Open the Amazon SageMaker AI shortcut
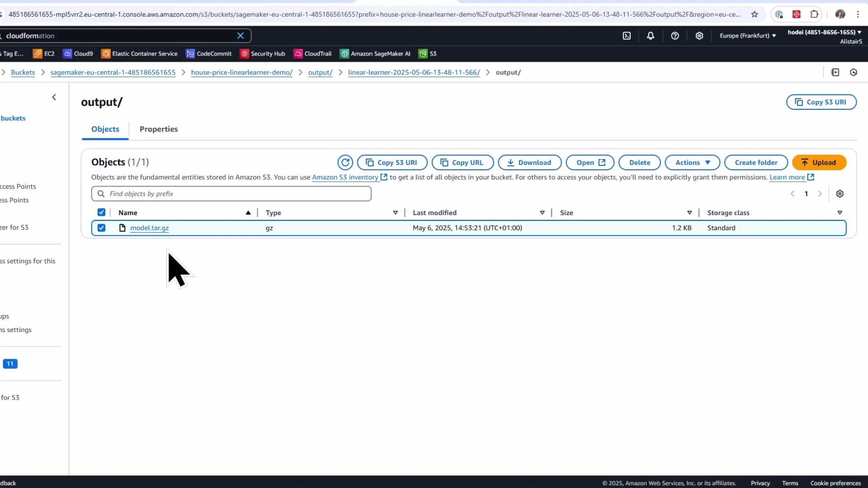 pos(375,54)
